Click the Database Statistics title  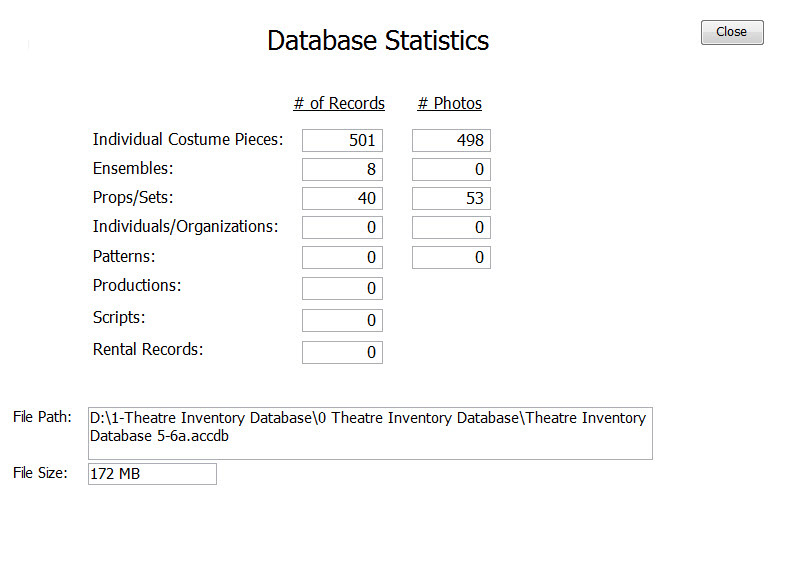coord(378,40)
